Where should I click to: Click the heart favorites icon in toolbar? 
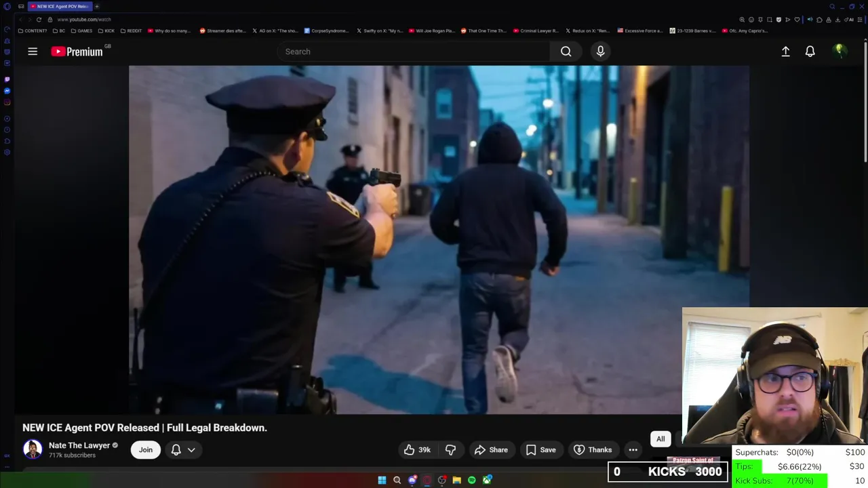tap(797, 20)
